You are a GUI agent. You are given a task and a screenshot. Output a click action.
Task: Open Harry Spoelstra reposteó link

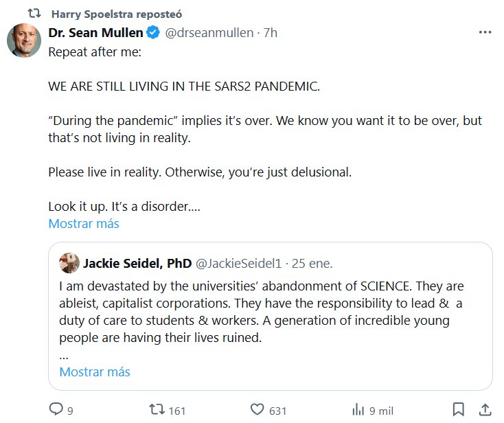pyautogui.click(x=116, y=14)
